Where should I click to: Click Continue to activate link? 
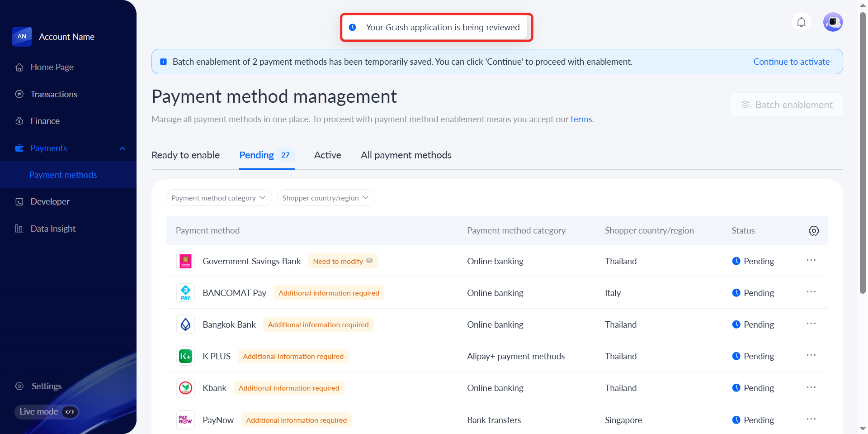point(792,62)
